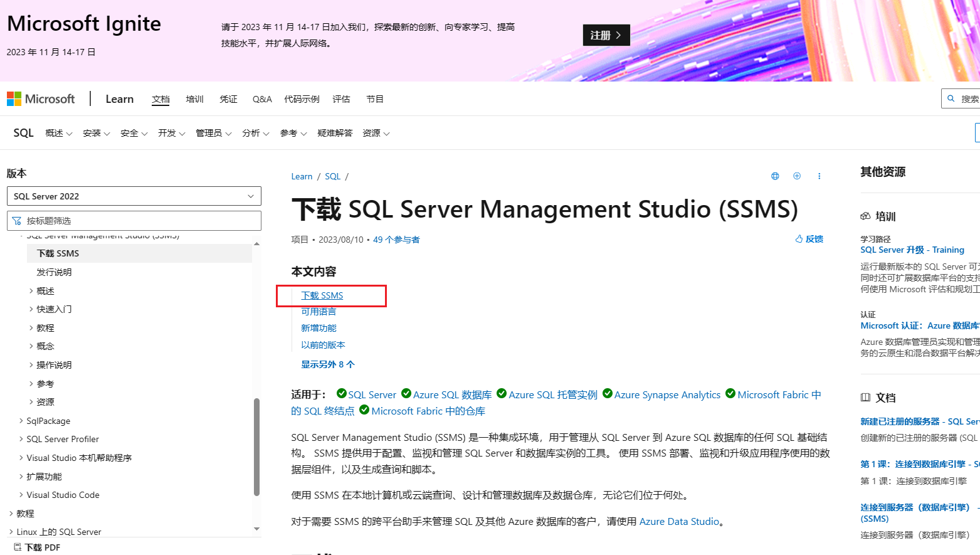Click the 注册 button on Ignite banner
The height and width of the screenshot is (555, 980).
(x=606, y=35)
